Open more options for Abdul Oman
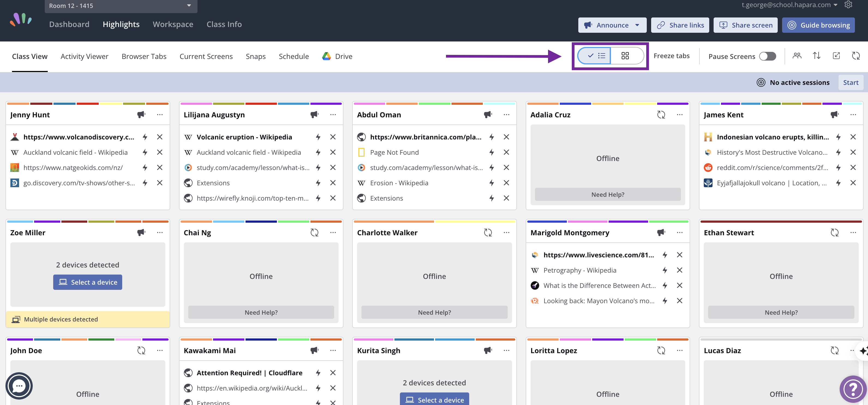 click(x=506, y=115)
